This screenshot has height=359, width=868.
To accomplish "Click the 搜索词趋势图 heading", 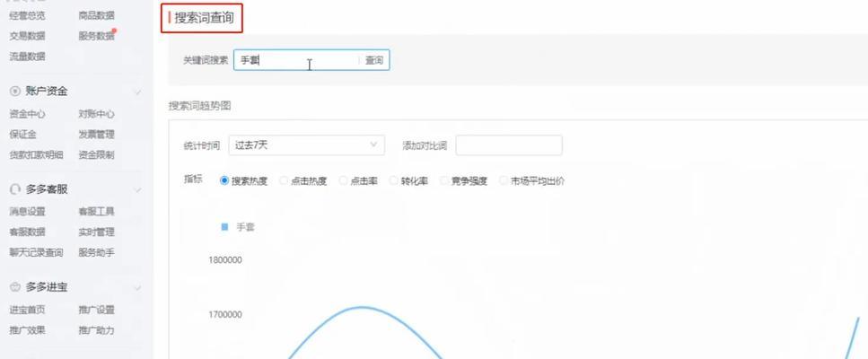I will tap(199, 106).
